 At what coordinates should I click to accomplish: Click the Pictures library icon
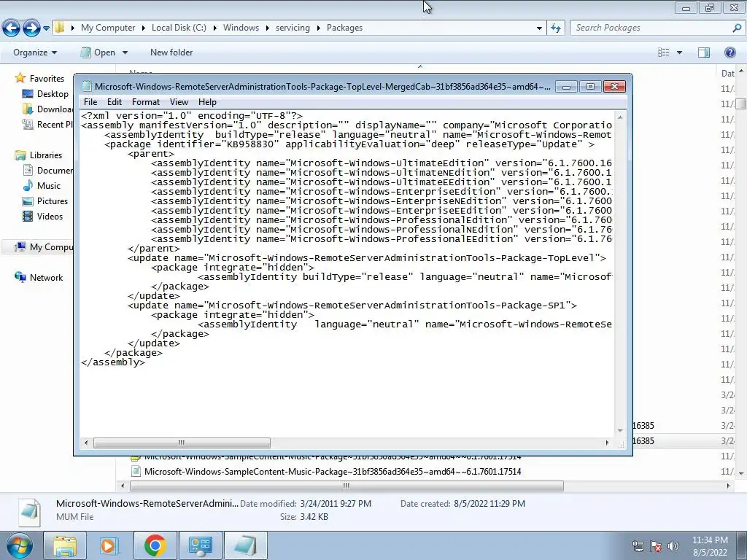pyautogui.click(x=28, y=201)
